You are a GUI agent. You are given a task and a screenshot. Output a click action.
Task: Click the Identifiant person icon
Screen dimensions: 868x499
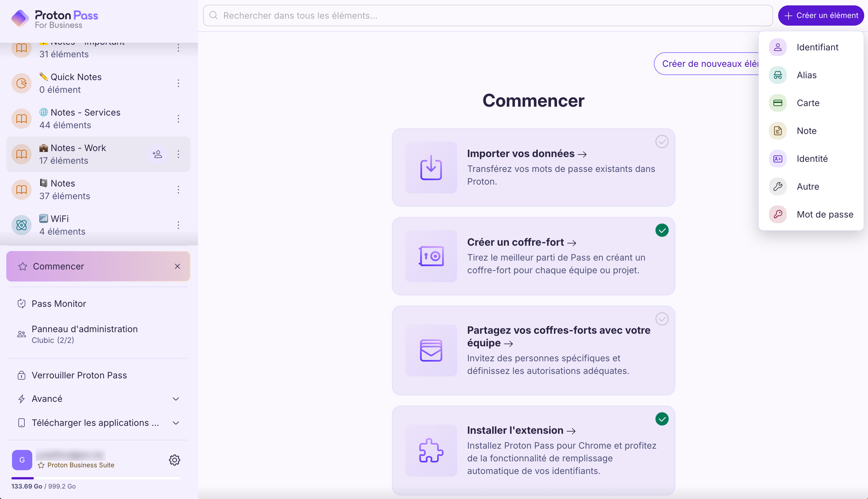tap(778, 47)
